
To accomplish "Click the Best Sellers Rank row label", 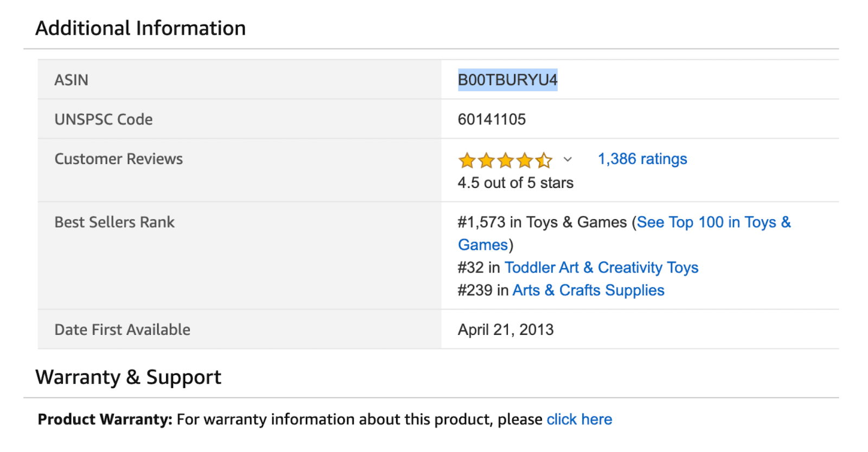I will coord(114,222).
